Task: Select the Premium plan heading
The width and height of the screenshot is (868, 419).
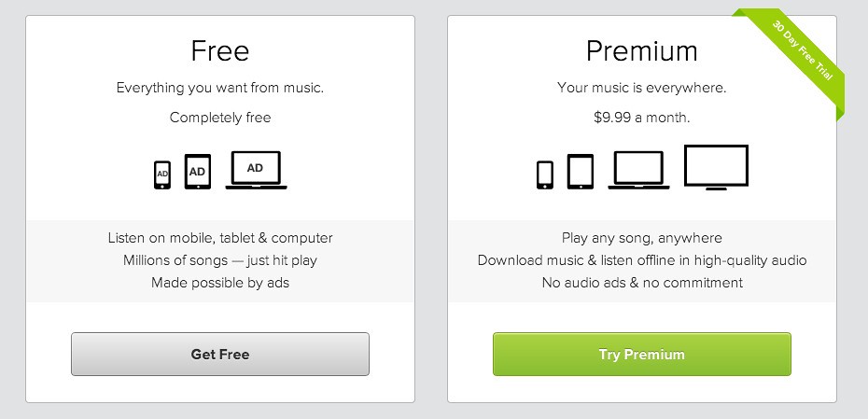Action: click(x=642, y=50)
